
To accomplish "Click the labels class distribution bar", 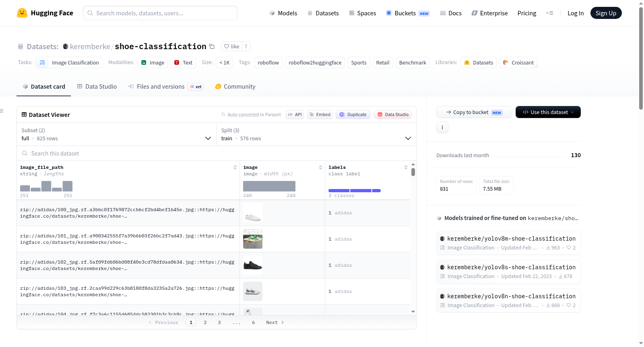I will (355, 190).
